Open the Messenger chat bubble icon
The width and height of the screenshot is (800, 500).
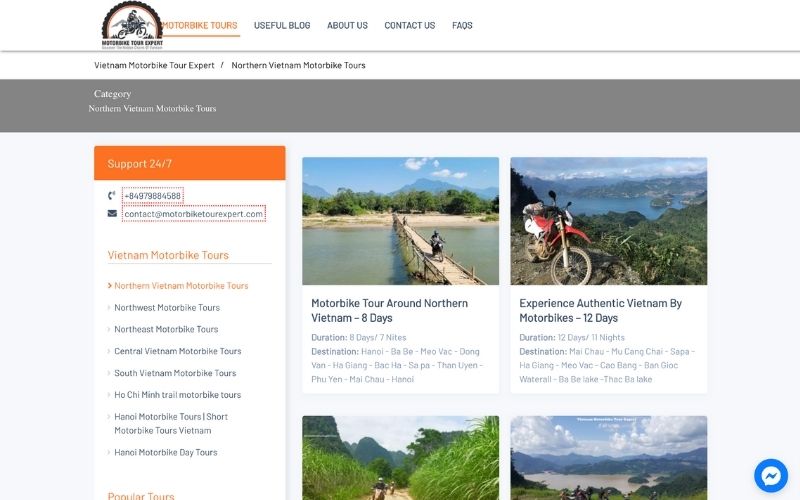pos(770,476)
